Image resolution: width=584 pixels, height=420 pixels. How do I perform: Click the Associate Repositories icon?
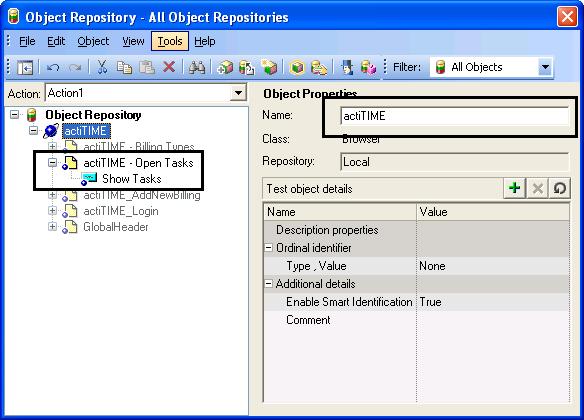(x=368, y=67)
